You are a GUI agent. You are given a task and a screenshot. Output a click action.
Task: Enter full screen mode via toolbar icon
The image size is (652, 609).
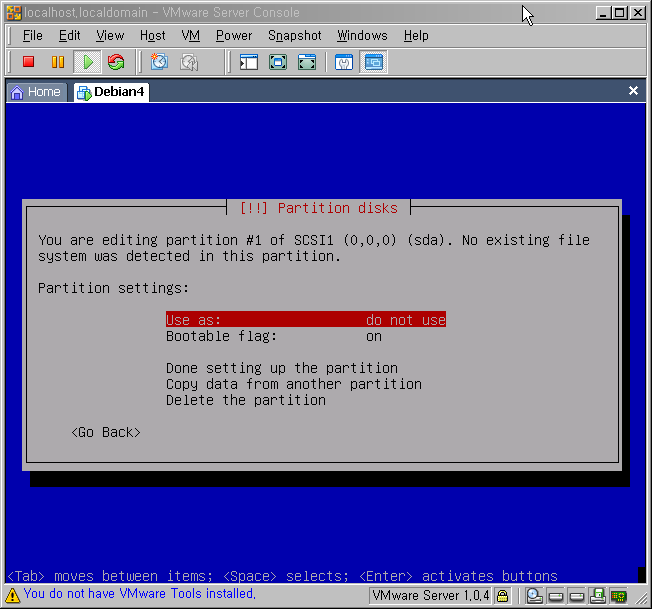click(278, 62)
